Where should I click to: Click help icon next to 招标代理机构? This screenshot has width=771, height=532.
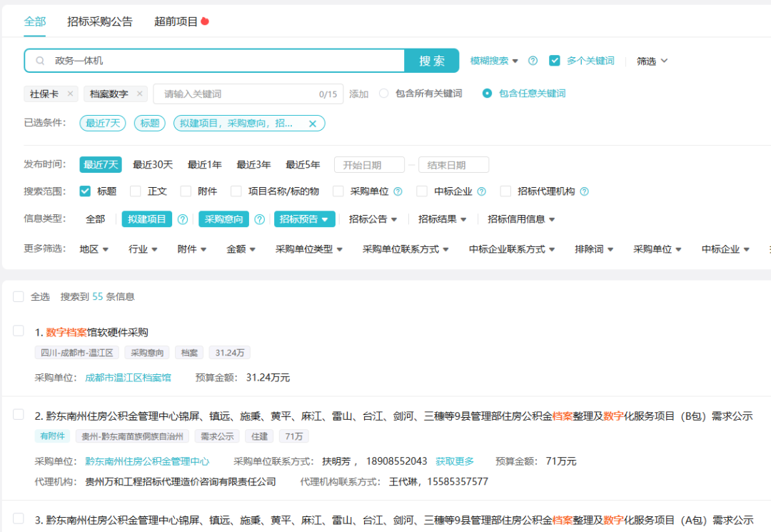tap(584, 191)
